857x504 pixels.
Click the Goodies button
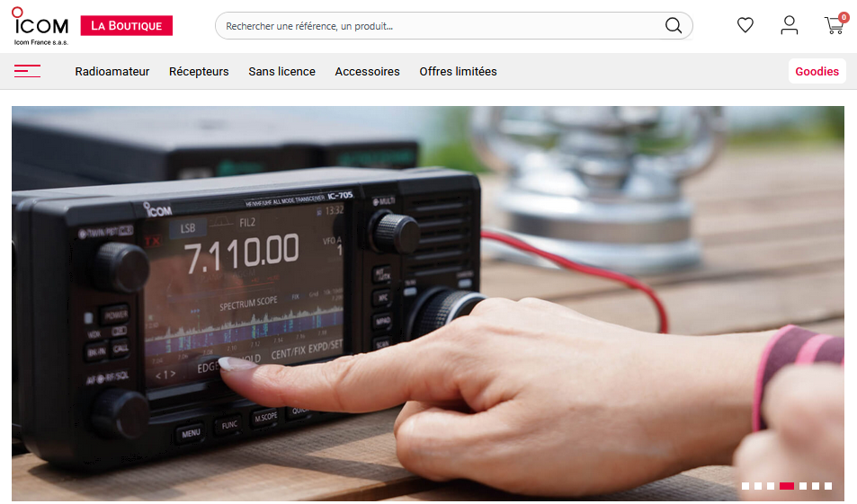point(817,72)
